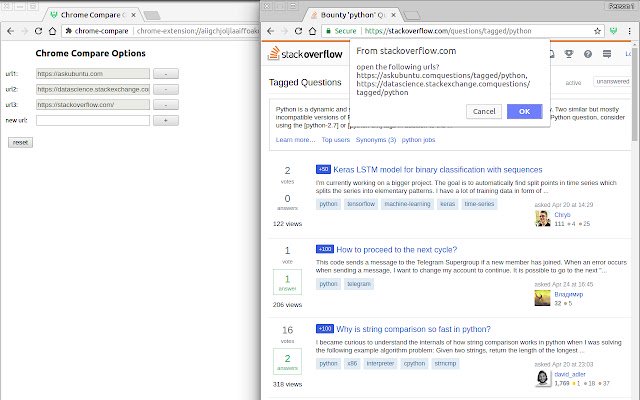The image size is (640, 400).
Task: Bookmark page with the star icon
Action: (597, 31)
